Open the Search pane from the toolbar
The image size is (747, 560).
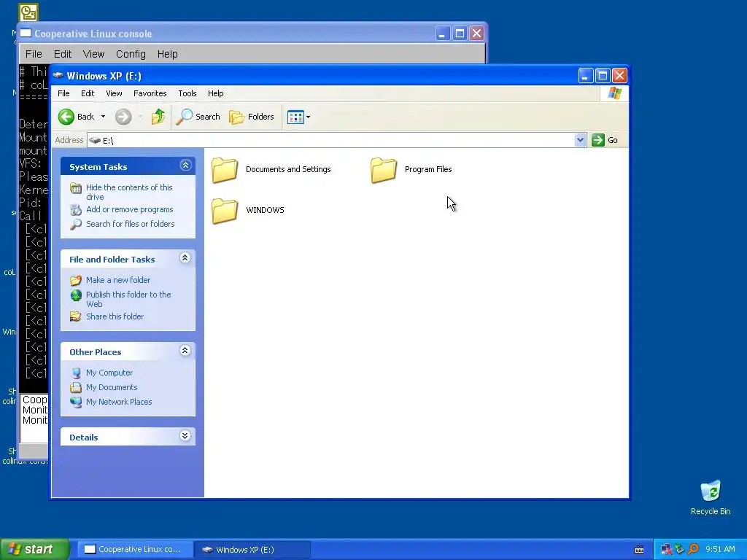coord(198,117)
